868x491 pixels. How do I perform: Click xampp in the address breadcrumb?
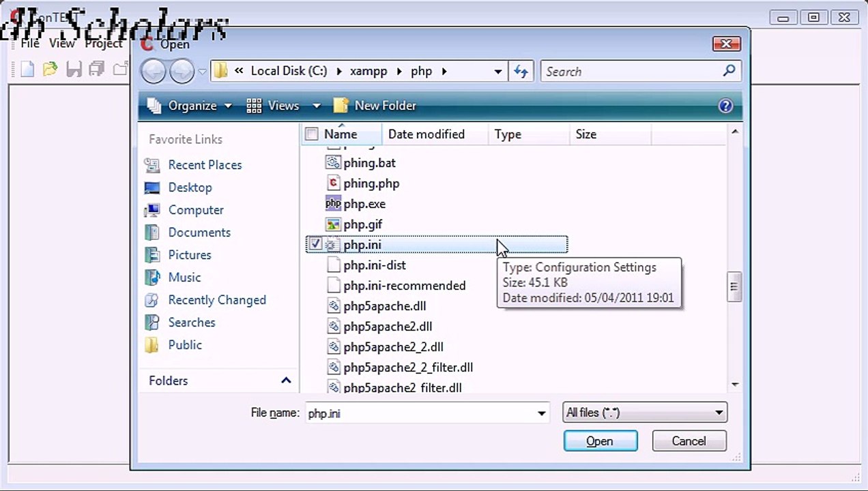tap(368, 71)
